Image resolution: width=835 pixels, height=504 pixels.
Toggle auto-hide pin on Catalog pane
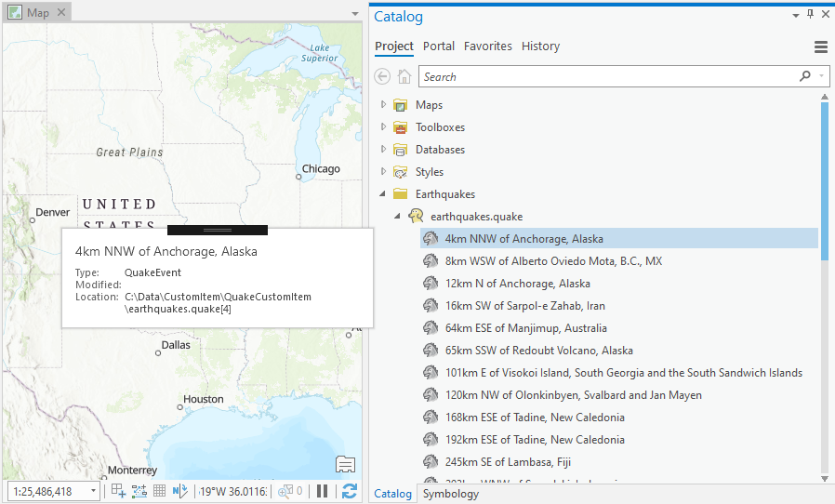tap(810, 14)
